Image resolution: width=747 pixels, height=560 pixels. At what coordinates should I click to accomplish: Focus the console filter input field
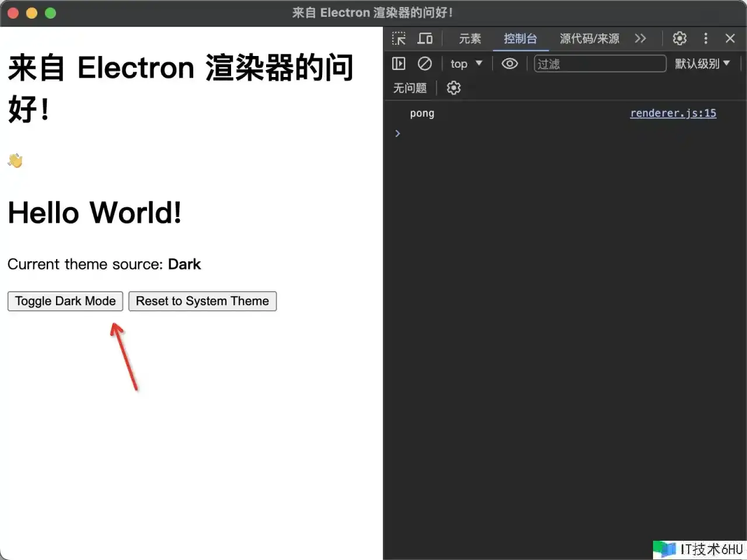point(600,64)
